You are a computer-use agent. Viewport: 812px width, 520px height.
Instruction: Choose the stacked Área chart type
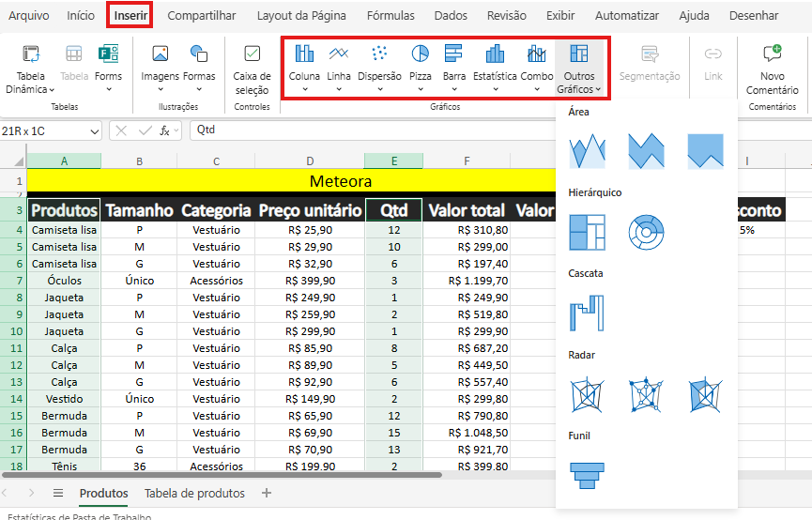coord(646,151)
